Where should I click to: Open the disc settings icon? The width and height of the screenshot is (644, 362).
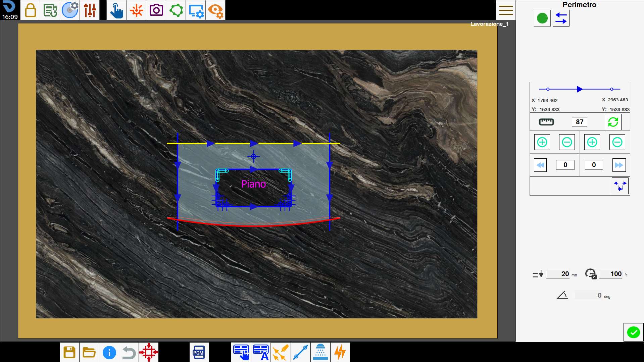pyautogui.click(x=70, y=10)
